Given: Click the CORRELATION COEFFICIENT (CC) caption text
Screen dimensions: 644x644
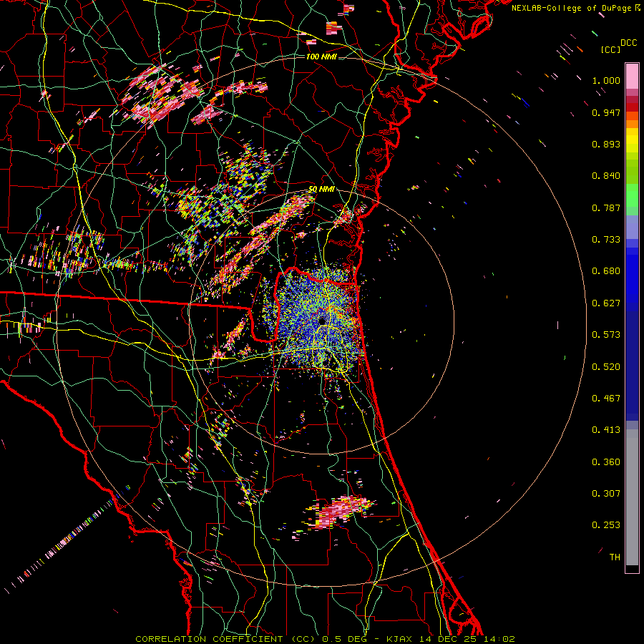Looking at the screenshot, I should click(x=225, y=639).
